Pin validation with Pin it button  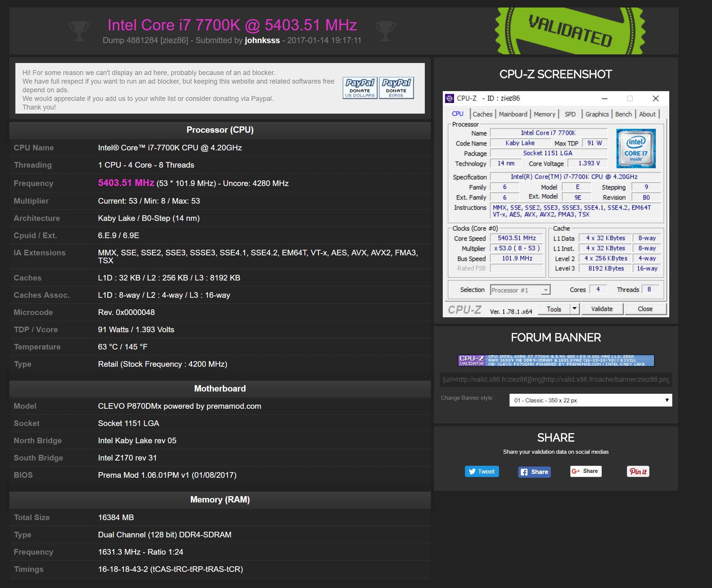pyautogui.click(x=638, y=471)
